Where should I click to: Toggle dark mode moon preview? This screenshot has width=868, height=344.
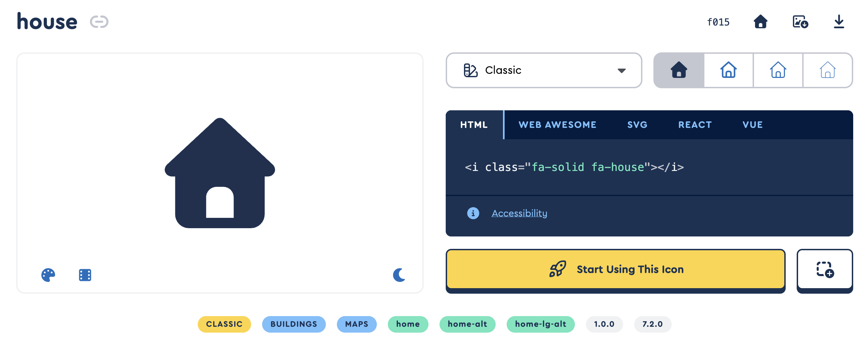pyautogui.click(x=399, y=275)
